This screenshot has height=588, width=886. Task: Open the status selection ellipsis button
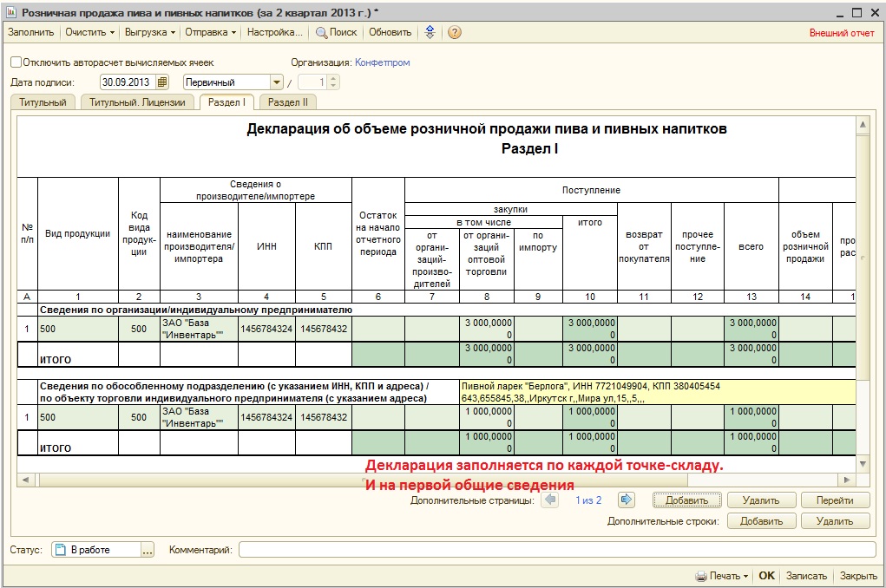(147, 550)
